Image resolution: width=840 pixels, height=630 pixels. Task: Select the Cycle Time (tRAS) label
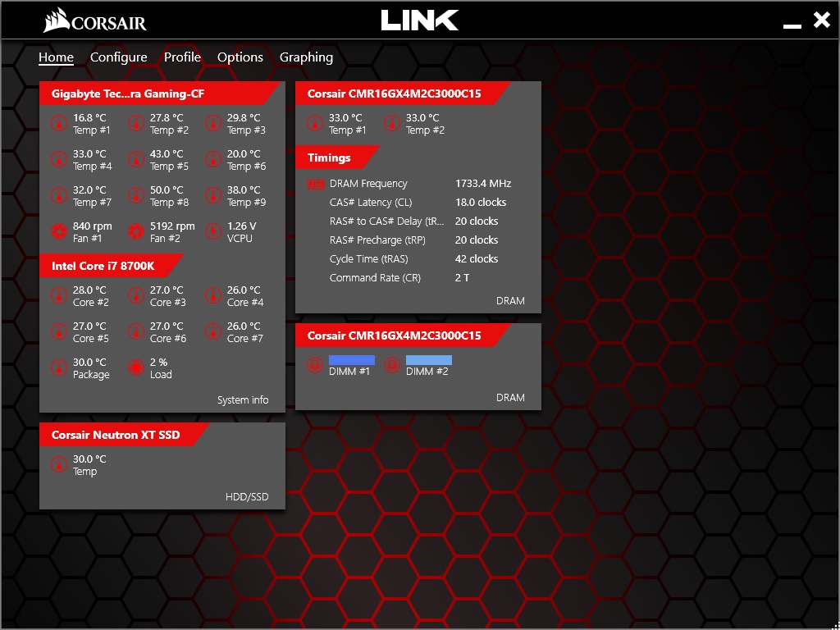(368, 258)
